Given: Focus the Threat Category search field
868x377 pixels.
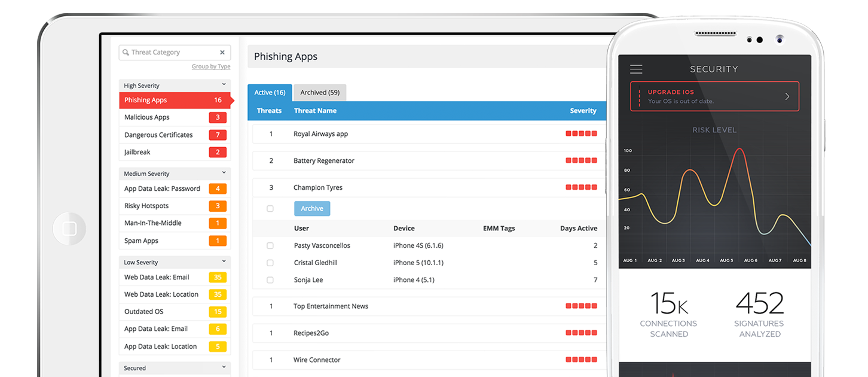Looking at the screenshot, I should [x=175, y=53].
